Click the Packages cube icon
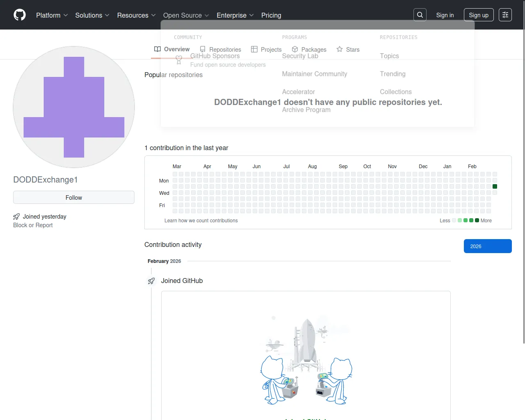Image resolution: width=525 pixels, height=420 pixels. coord(295,49)
